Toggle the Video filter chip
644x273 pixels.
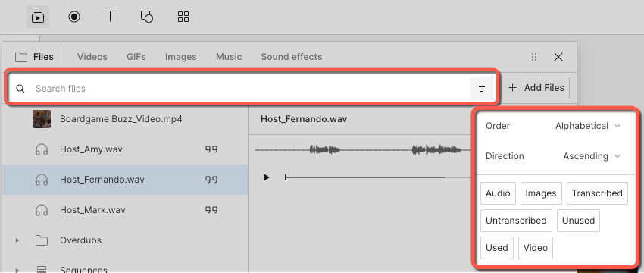point(536,248)
